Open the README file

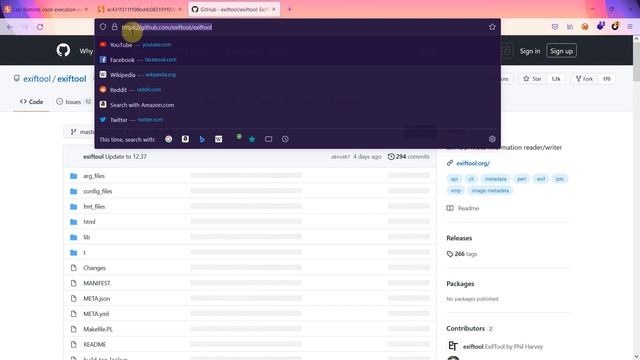[x=95, y=344]
